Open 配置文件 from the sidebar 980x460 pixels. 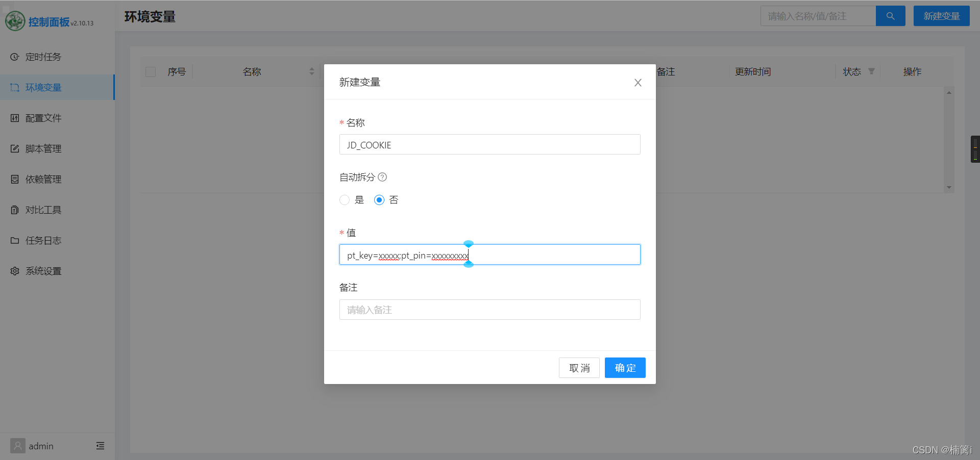point(43,118)
